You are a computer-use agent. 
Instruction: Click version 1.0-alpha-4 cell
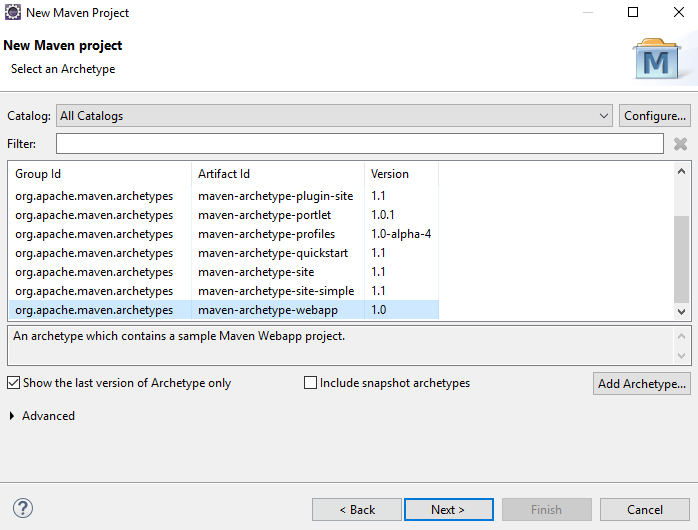401,234
